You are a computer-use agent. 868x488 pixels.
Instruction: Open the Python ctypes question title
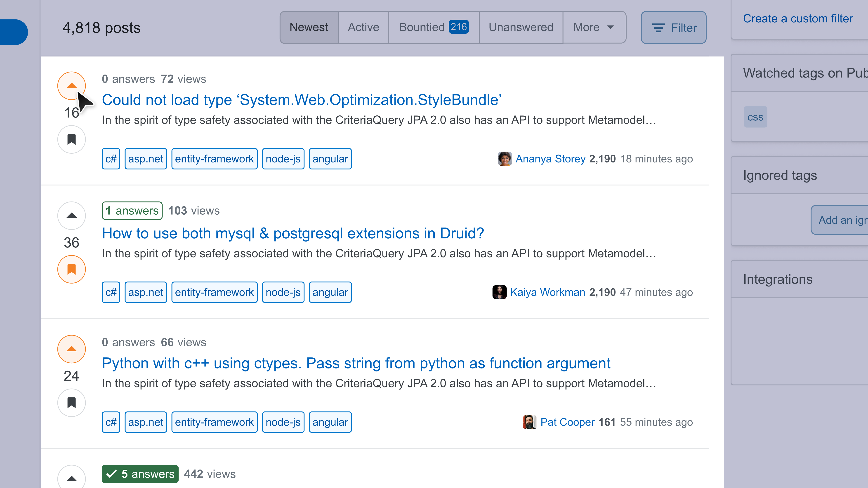click(356, 363)
